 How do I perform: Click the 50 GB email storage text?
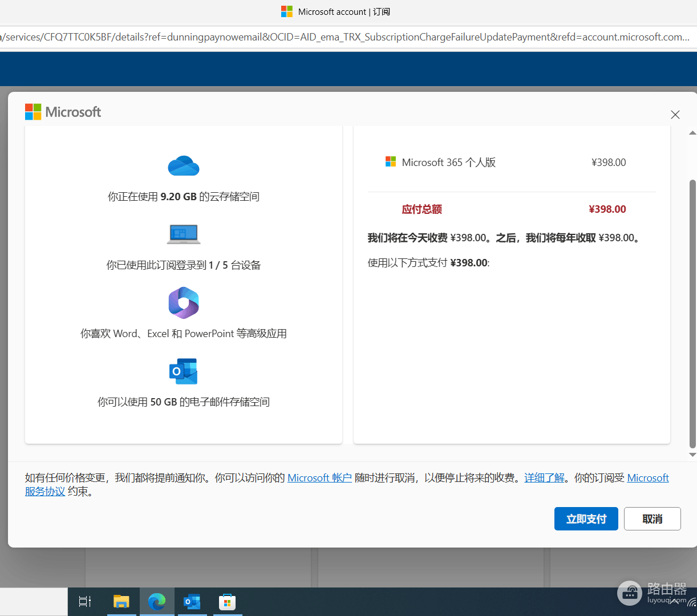click(184, 402)
